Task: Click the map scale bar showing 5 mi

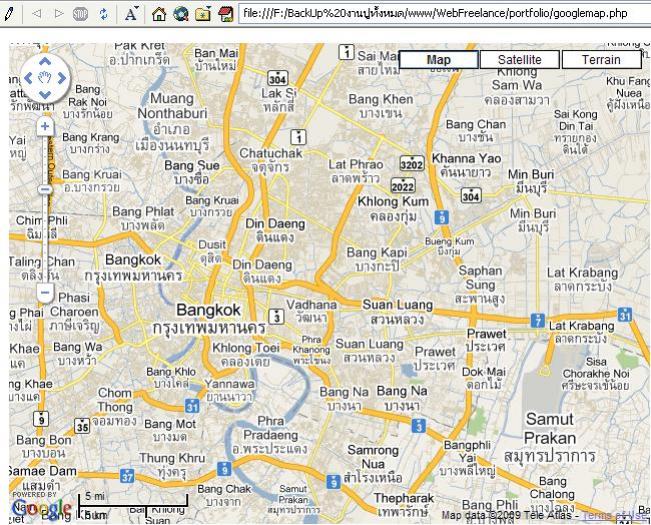Action: [133, 505]
